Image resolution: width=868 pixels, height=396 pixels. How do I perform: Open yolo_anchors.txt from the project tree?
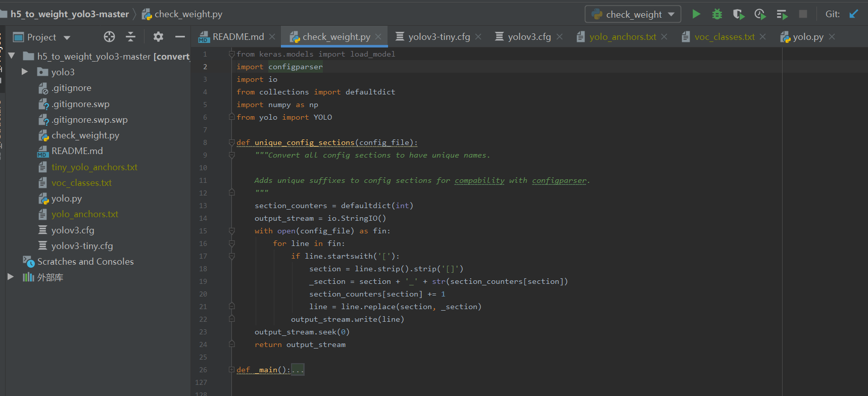point(84,214)
